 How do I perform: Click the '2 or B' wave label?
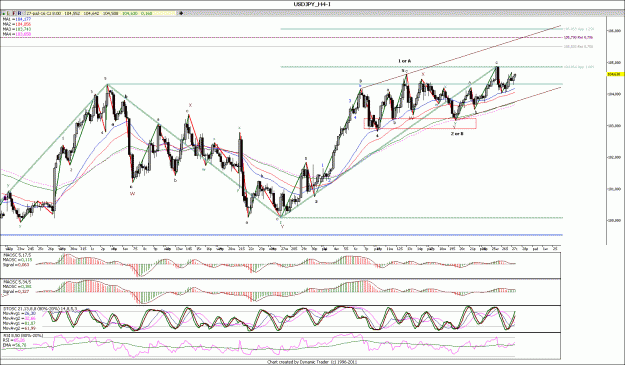[x=457, y=134]
